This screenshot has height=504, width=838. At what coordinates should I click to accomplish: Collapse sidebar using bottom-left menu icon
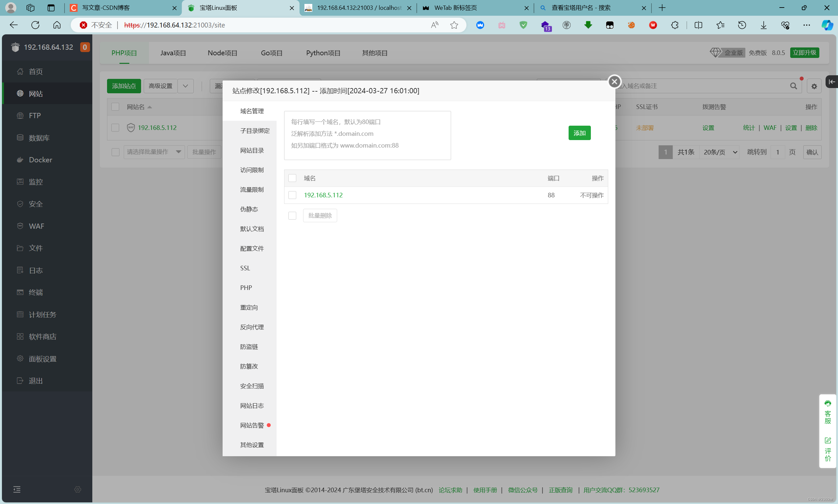tap(17, 489)
